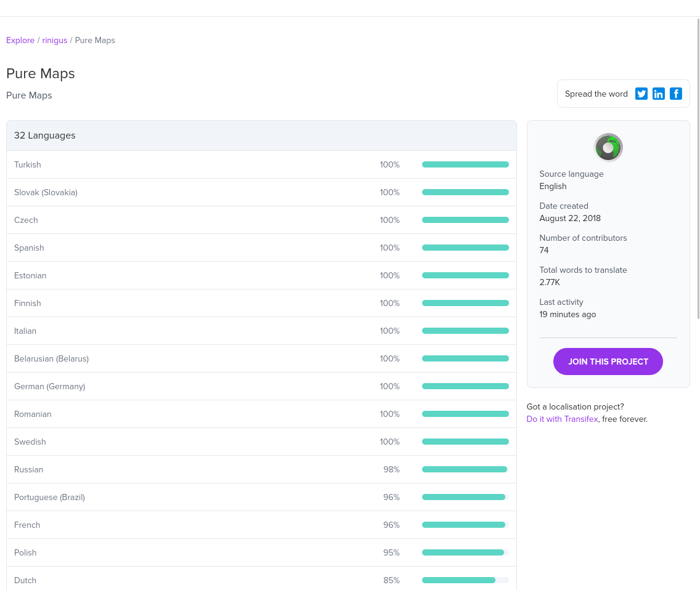This screenshot has width=700, height=590.
Task: Select German (Germany) language
Action: coord(262,386)
